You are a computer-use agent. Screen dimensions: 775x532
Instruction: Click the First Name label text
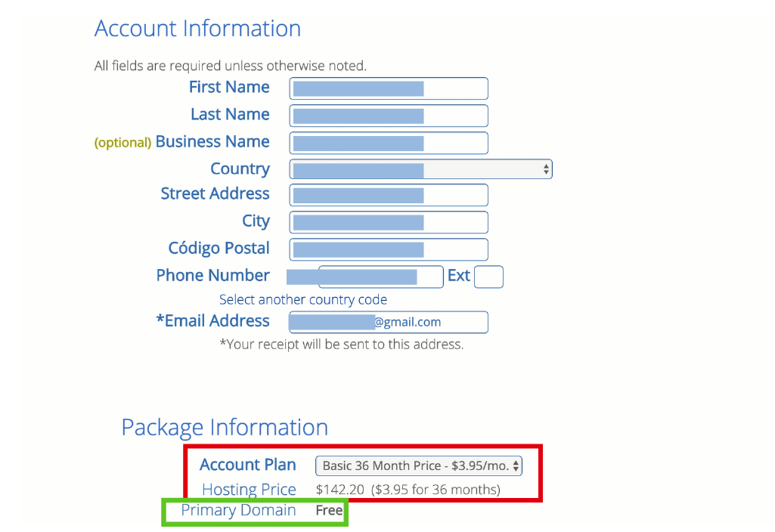228,88
